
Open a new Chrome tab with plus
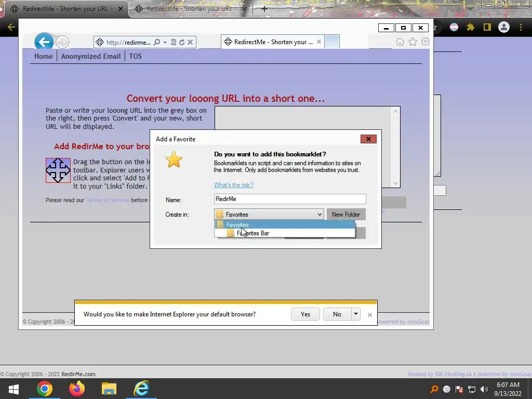264,9
